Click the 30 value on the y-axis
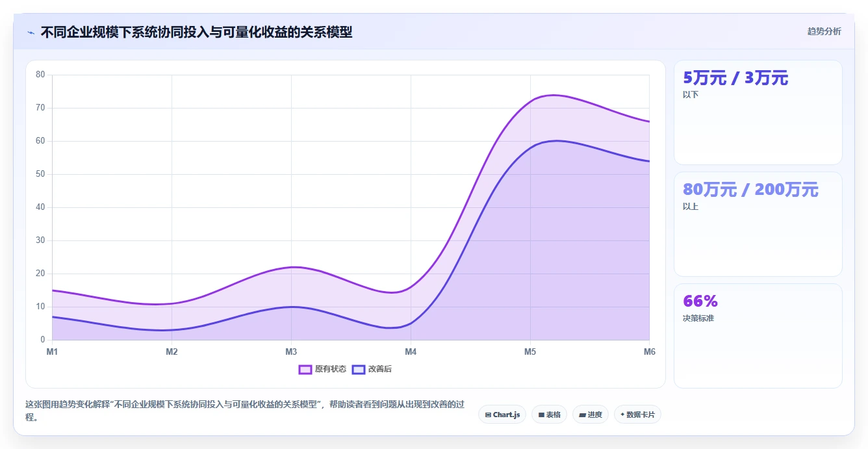Viewport: 868px width, 449px height. coord(40,240)
